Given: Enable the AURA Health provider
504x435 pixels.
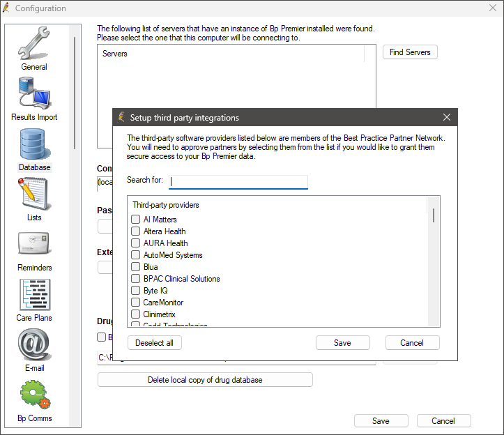Looking at the screenshot, I should [136, 243].
